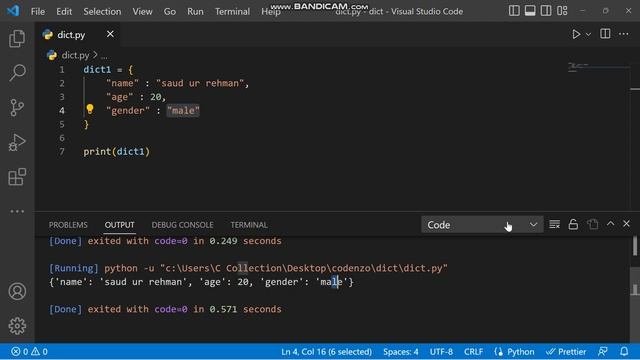The height and width of the screenshot is (360, 640).
Task: Toggle the secondary side bar layout icon
Action: point(546,11)
